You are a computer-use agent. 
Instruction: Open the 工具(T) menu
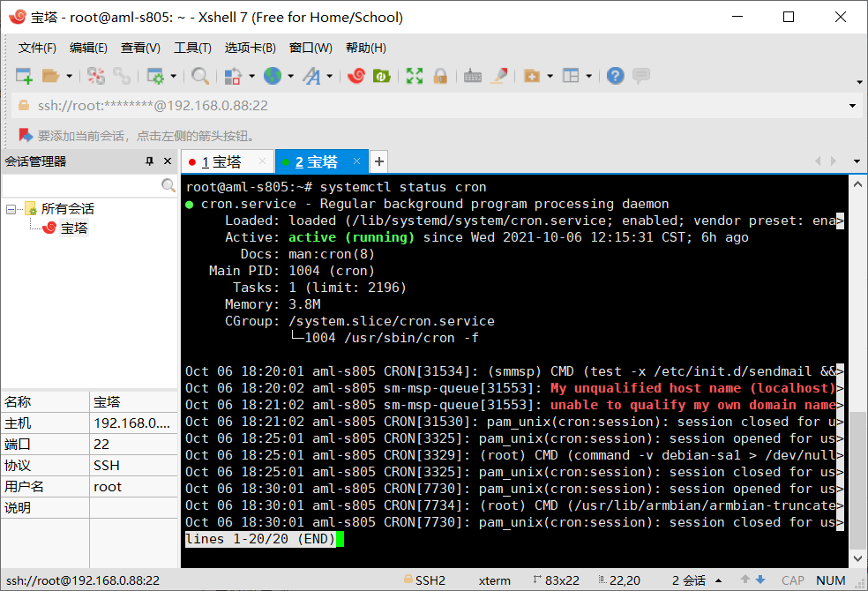pyautogui.click(x=192, y=49)
